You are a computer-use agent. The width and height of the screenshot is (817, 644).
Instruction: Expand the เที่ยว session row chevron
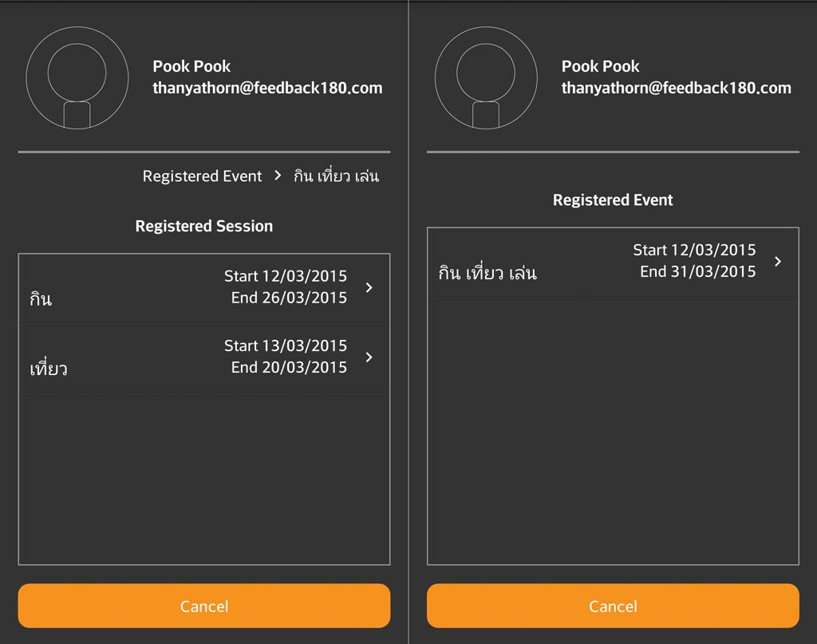coord(369,357)
